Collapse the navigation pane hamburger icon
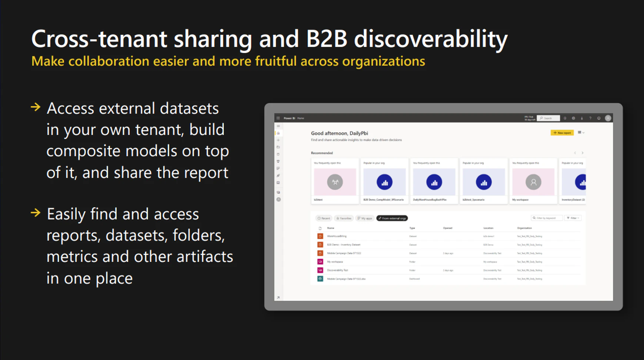This screenshot has height=360, width=644. click(x=278, y=126)
